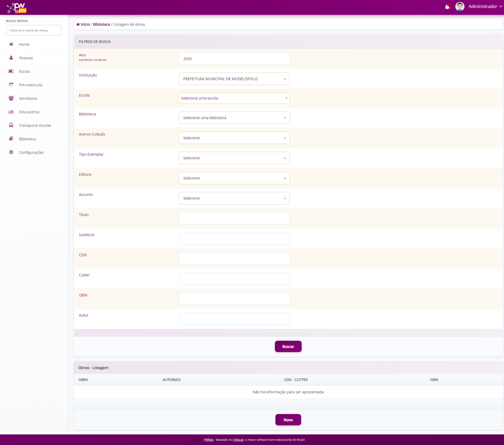The width and height of the screenshot is (504, 445).
Task: Click the bus icon beside Transporte escolar
Action: coord(11,125)
